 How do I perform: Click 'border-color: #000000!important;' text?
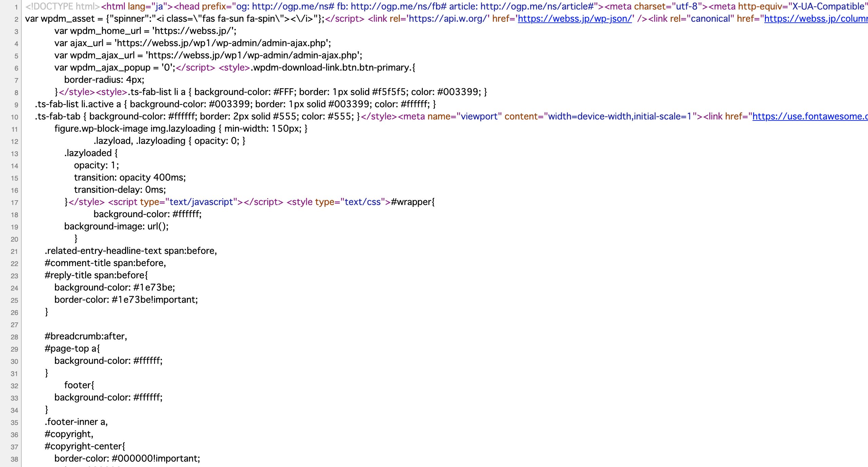[127, 459]
